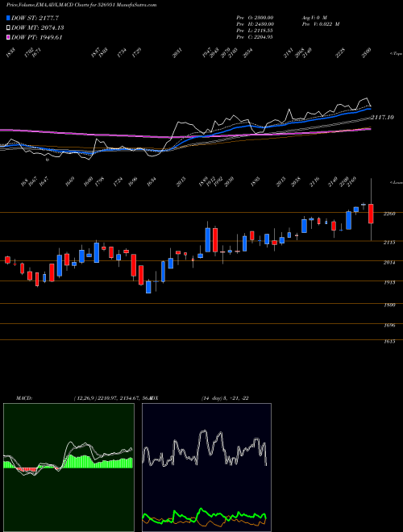The height and width of the screenshot is (532, 403).
Task: Click the 2260 price axis label
Action: click(389, 214)
